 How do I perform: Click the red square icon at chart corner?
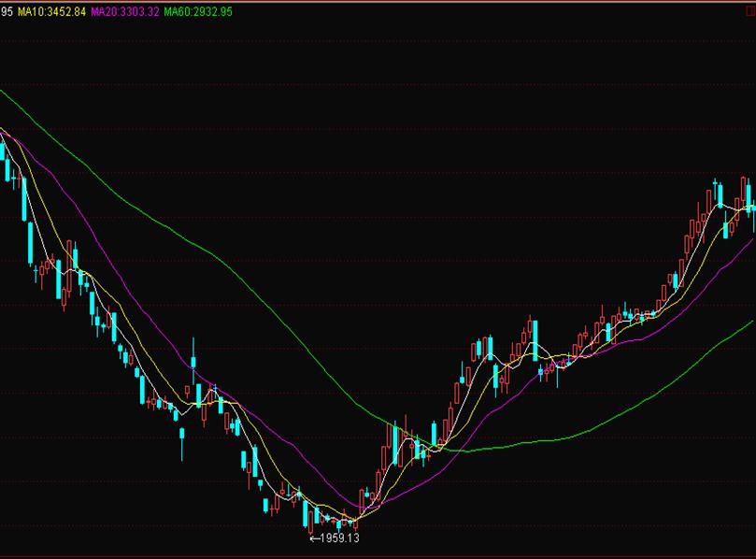pyautogui.click(x=749, y=11)
